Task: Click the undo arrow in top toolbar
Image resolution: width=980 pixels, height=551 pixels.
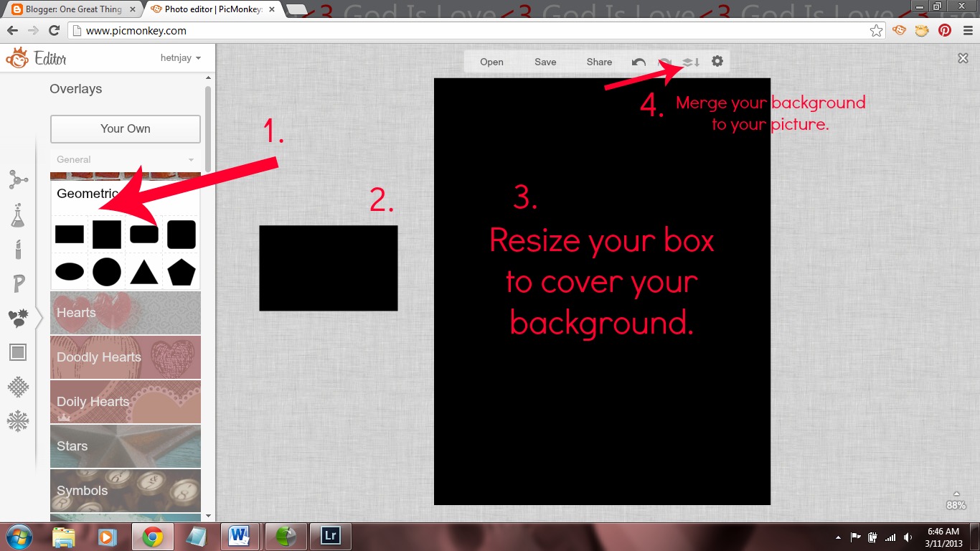Action: point(639,62)
